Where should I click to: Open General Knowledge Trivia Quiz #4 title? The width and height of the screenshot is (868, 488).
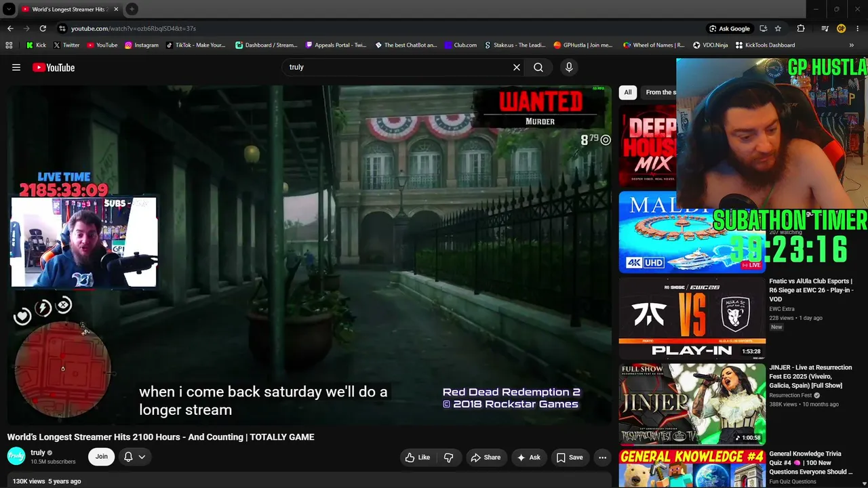pos(810,463)
